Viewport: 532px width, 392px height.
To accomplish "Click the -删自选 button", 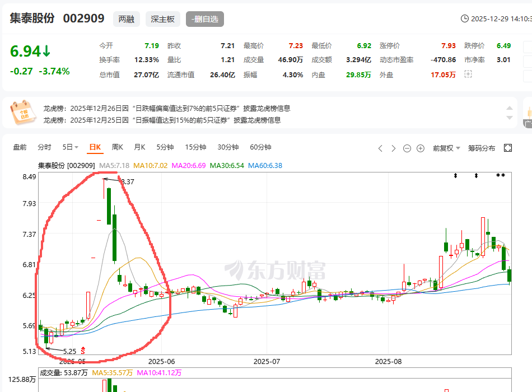I will 205,19.
